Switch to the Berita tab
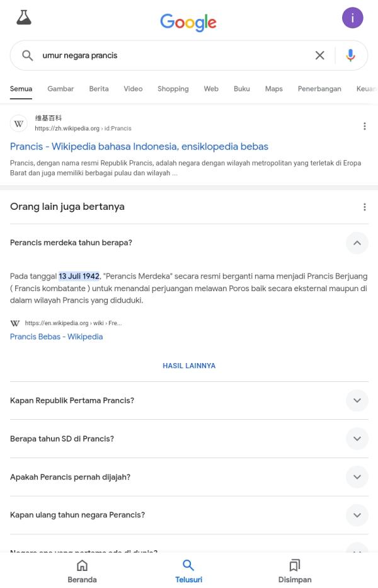The height and width of the screenshot is (588, 378). point(99,89)
